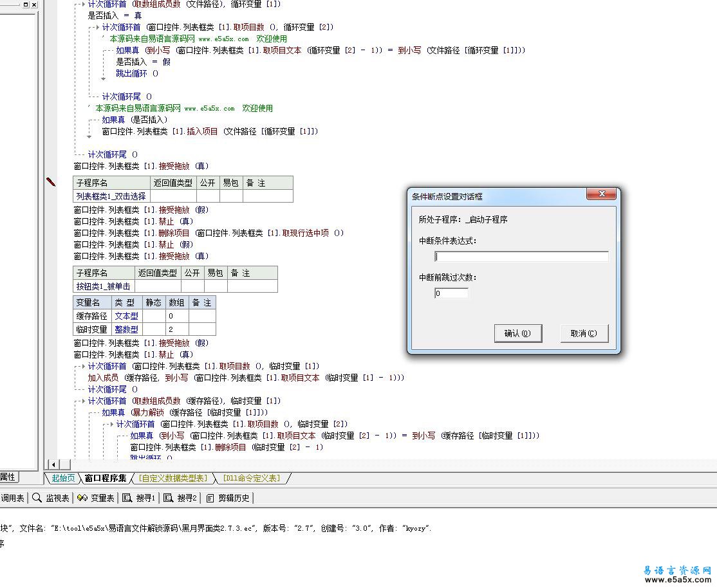Maximize the left docked panel

pyautogui.click(x=26, y=4)
